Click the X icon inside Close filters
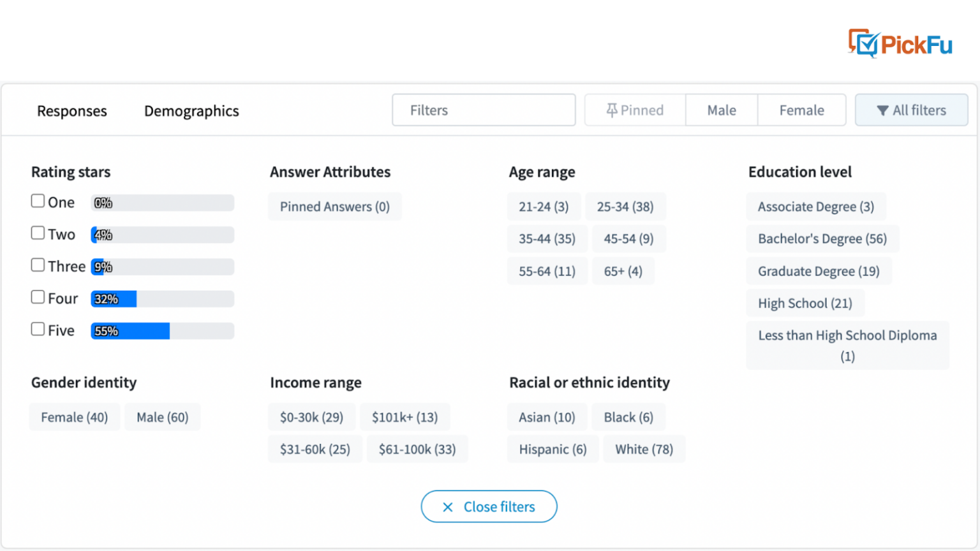This screenshot has width=980, height=551. [x=447, y=506]
